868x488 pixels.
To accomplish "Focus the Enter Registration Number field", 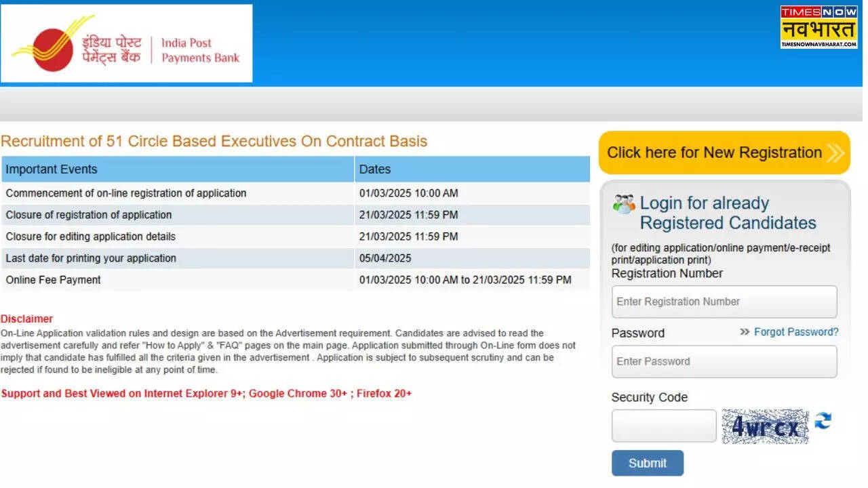I will click(x=724, y=302).
